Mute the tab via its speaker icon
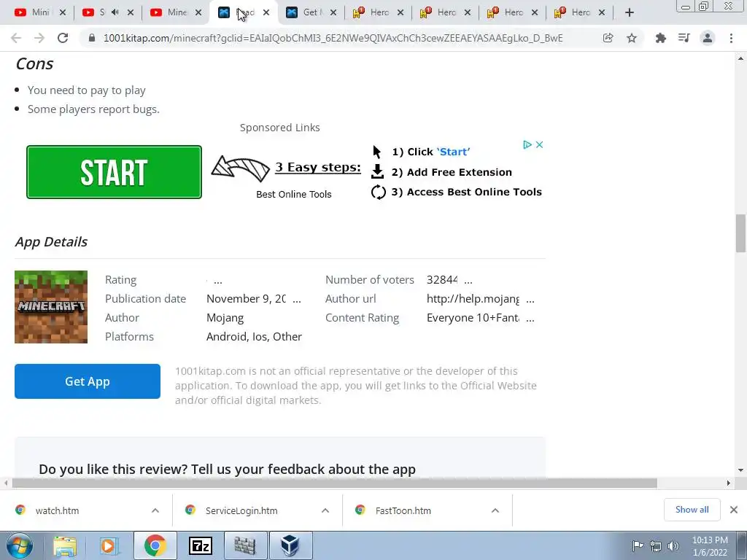 coord(115,12)
